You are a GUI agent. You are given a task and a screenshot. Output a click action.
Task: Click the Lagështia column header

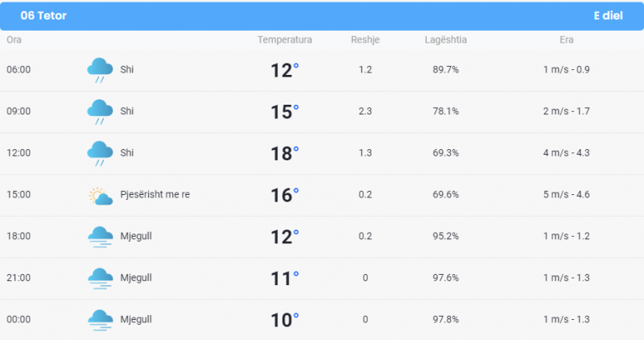tap(446, 39)
